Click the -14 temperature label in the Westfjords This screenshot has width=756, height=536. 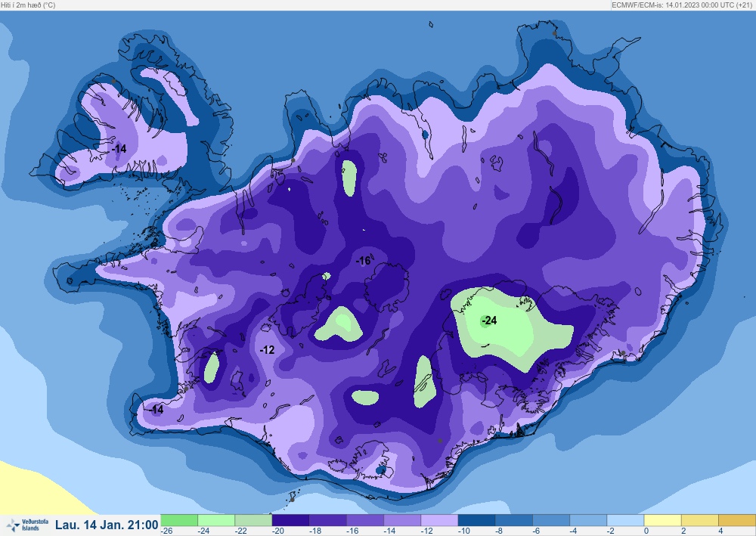coord(119,149)
